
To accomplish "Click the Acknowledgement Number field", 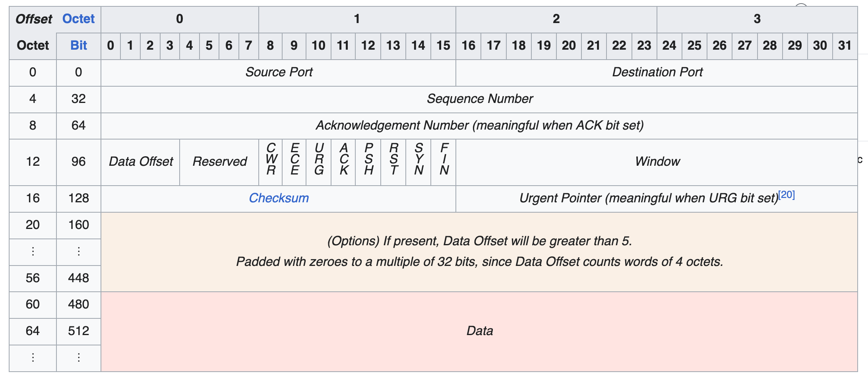I will [480, 126].
